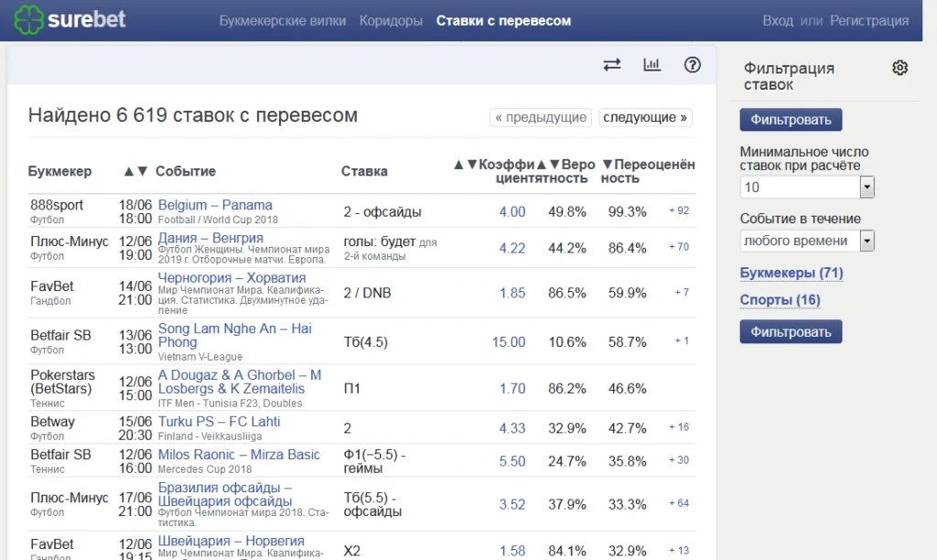The width and height of the screenshot is (937, 560).
Task: Click the Ставка column header
Action: tap(364, 171)
